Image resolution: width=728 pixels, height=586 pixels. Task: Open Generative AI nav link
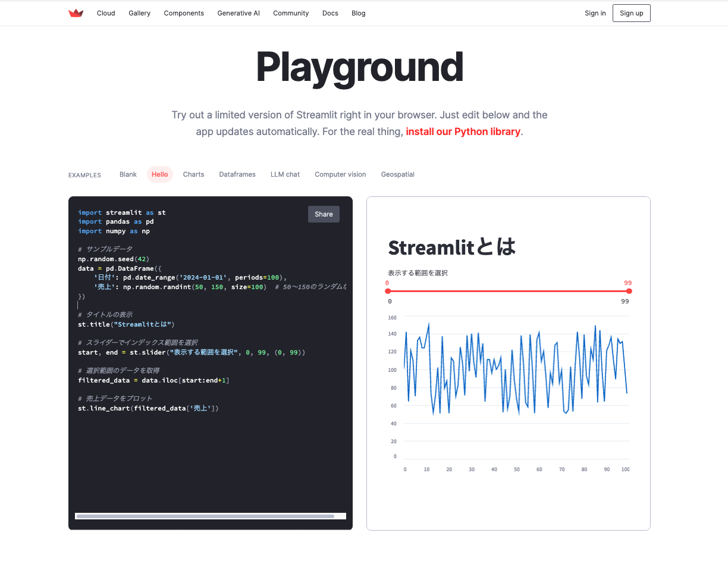(239, 13)
